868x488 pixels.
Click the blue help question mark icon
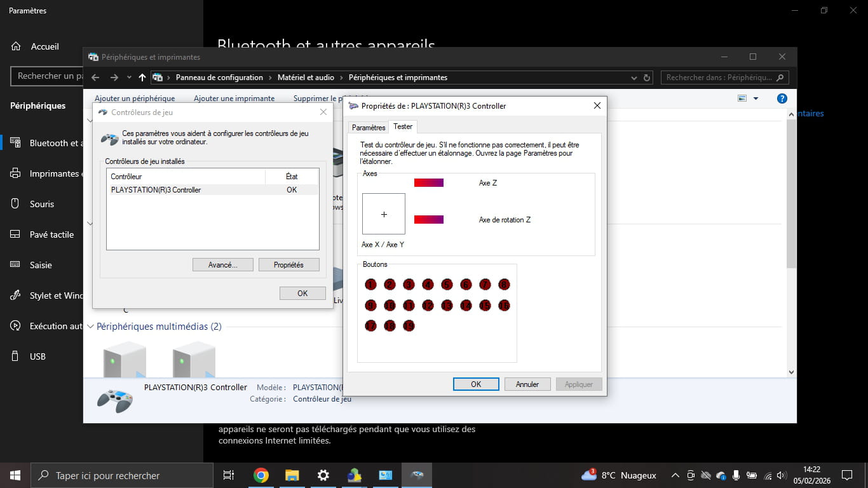pyautogui.click(x=782, y=98)
